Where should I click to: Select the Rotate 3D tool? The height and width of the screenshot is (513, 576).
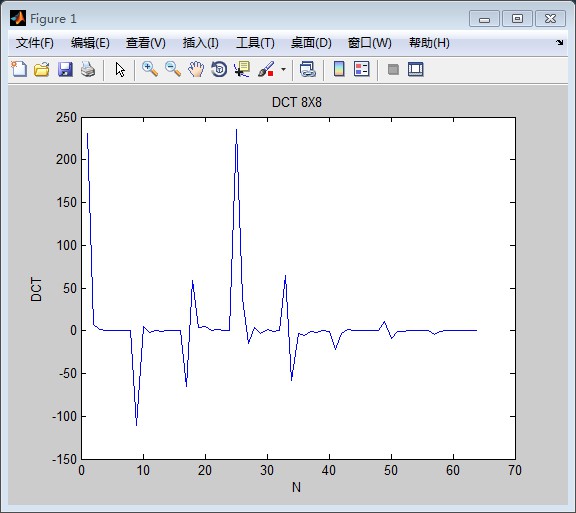click(x=219, y=69)
